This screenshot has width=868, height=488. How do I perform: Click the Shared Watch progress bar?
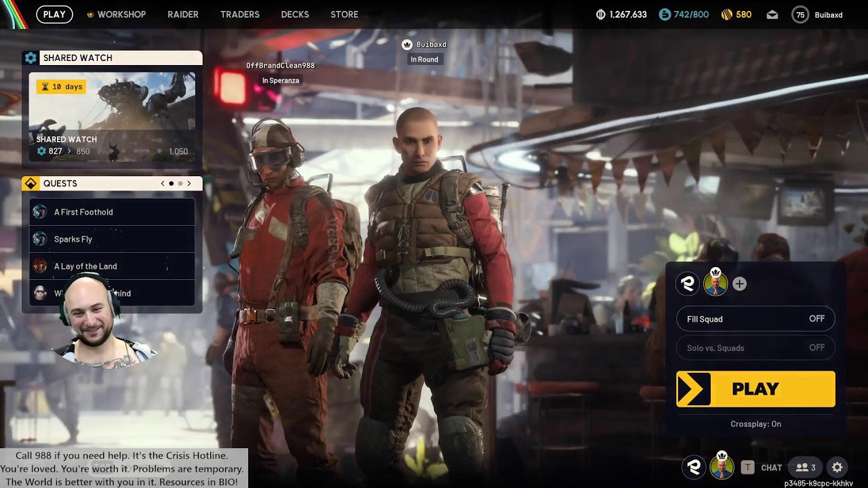tap(112, 151)
